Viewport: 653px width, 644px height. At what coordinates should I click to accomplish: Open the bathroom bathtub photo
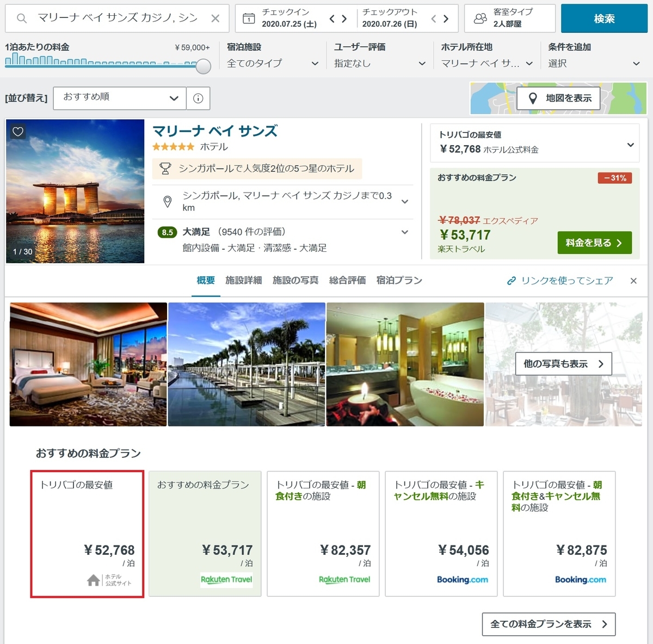pos(405,364)
